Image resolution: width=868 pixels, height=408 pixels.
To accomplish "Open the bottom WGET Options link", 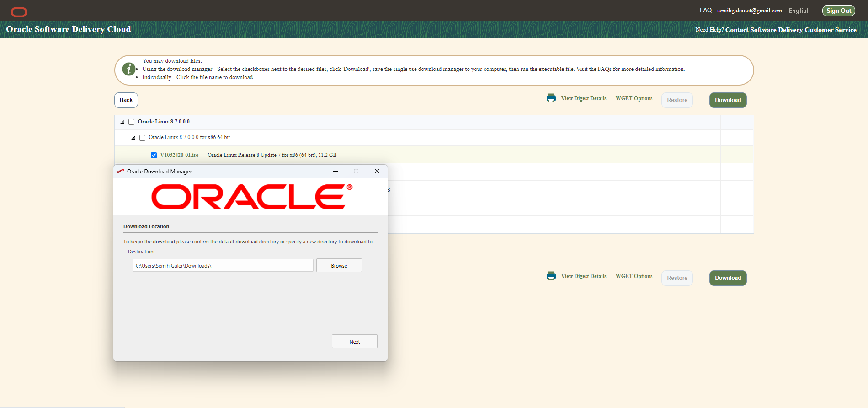I will coord(634,276).
